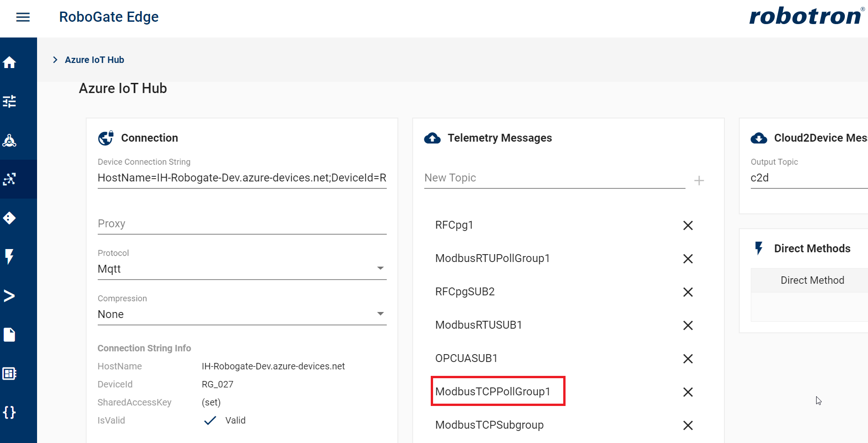Image resolution: width=868 pixels, height=443 pixels.
Task: Remove the ModbusTCPPollGroup1 topic
Action: click(688, 392)
